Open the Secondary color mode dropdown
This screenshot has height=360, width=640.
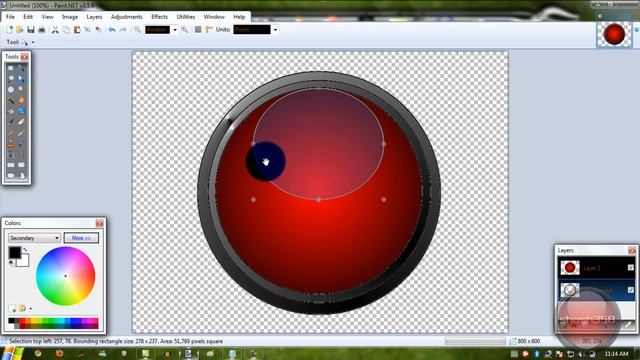click(x=34, y=238)
